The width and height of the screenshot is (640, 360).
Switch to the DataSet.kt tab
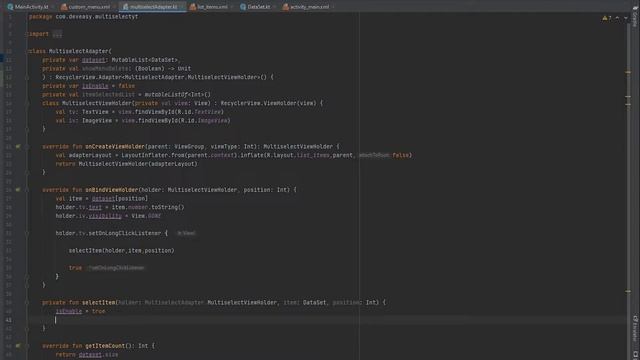point(258,7)
